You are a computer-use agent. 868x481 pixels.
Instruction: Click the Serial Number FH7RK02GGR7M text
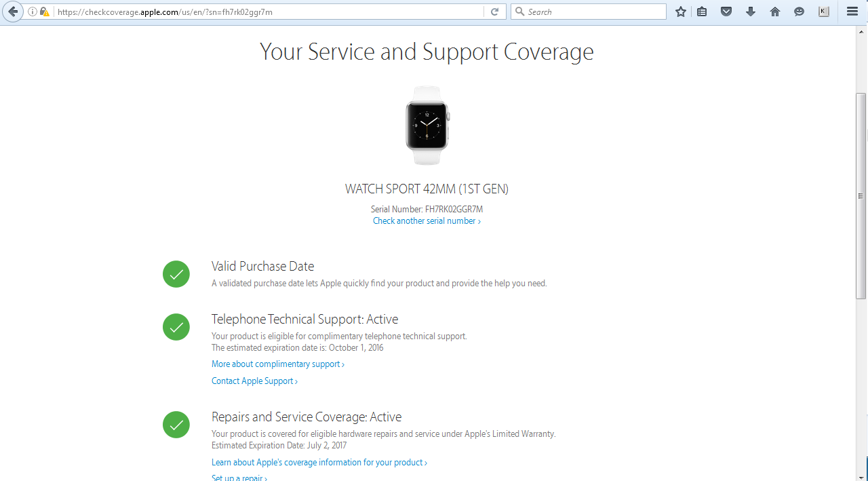pos(427,210)
